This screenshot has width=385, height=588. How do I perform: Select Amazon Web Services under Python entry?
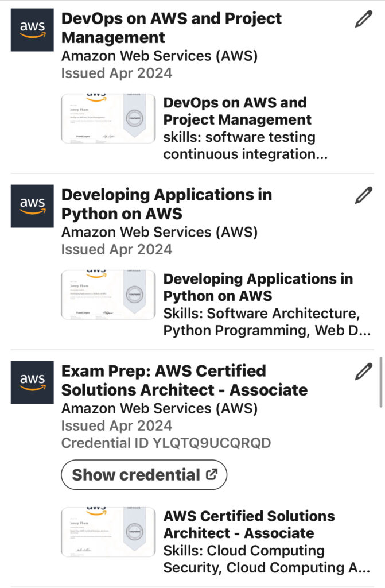coord(160,232)
